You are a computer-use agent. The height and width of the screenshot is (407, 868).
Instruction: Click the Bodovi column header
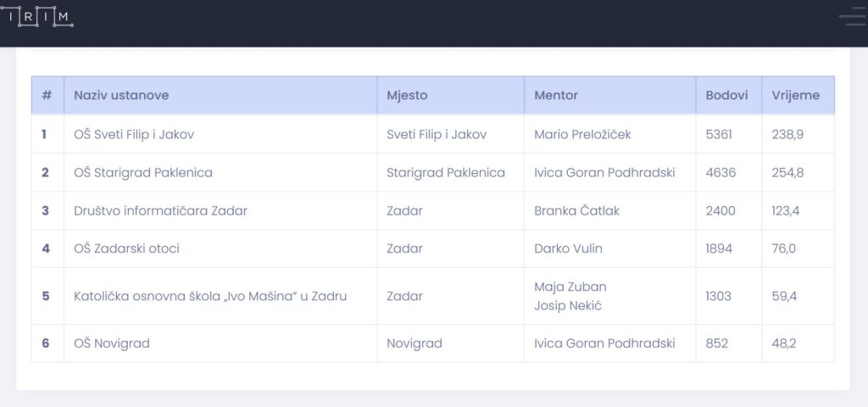pyautogui.click(x=726, y=95)
